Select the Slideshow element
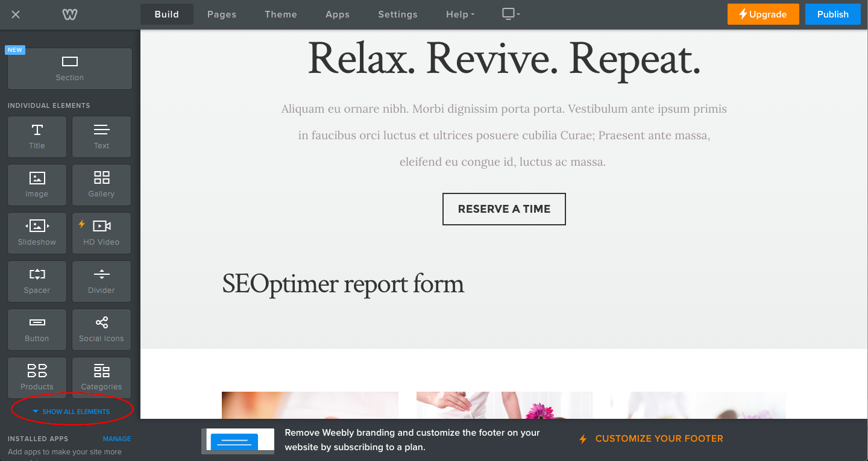This screenshot has width=868, height=461. pyautogui.click(x=37, y=233)
